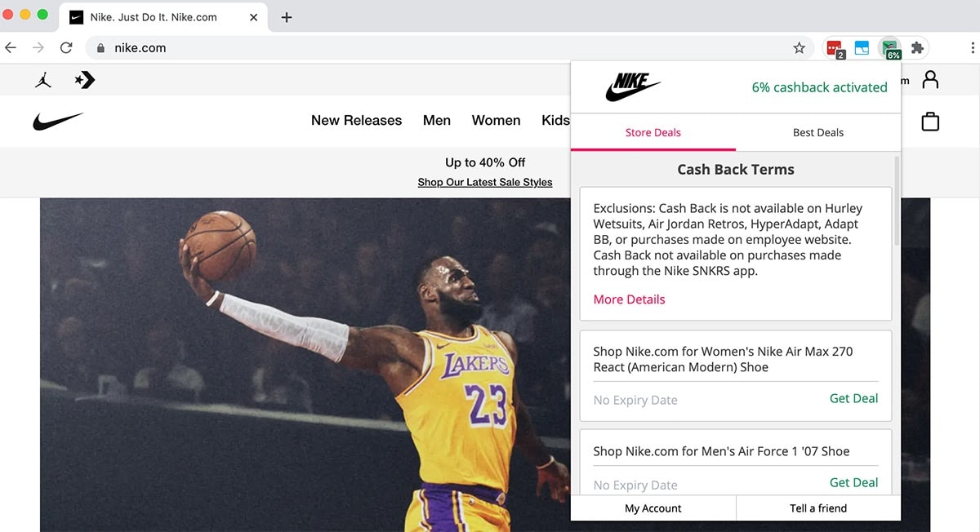Open Chrome's three-dot menu
The height and width of the screenshot is (532, 980).
coord(951,48)
